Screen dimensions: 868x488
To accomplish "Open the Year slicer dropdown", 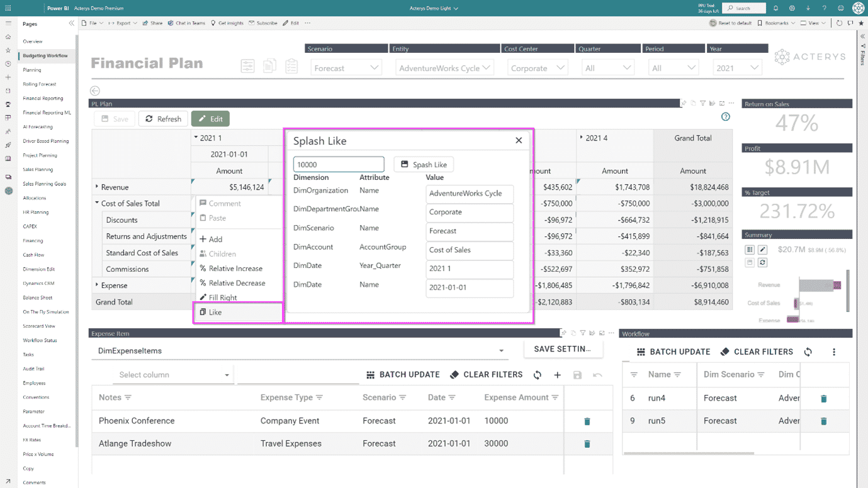I will 738,68.
